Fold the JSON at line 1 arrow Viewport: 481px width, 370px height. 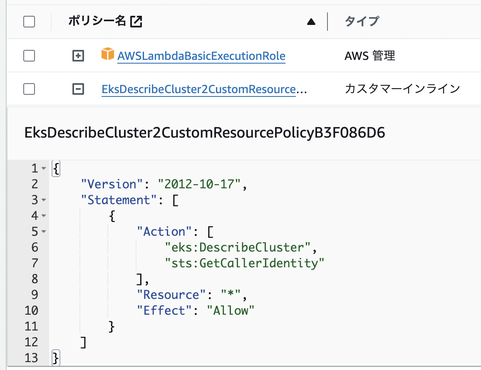(44, 169)
